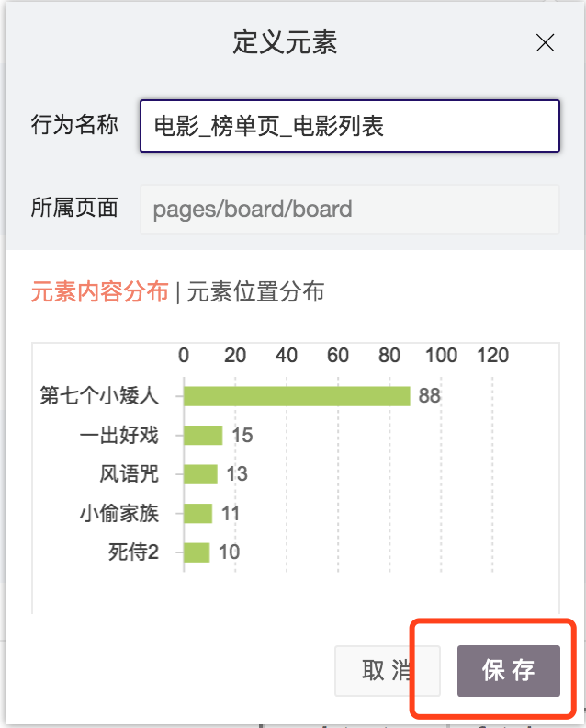The image size is (586, 728).
Task: Click the 所属页面 path field
Action: pyautogui.click(x=349, y=209)
